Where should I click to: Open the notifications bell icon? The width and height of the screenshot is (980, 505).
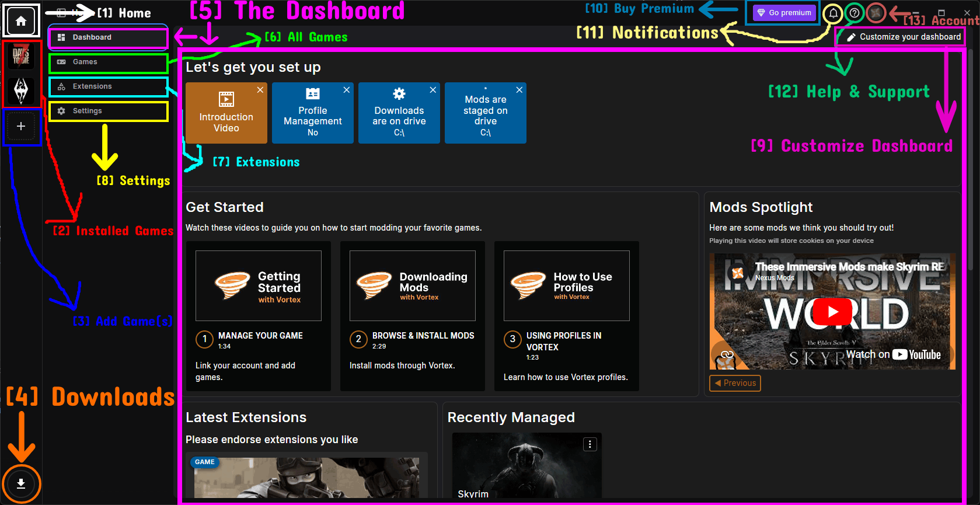tap(833, 13)
